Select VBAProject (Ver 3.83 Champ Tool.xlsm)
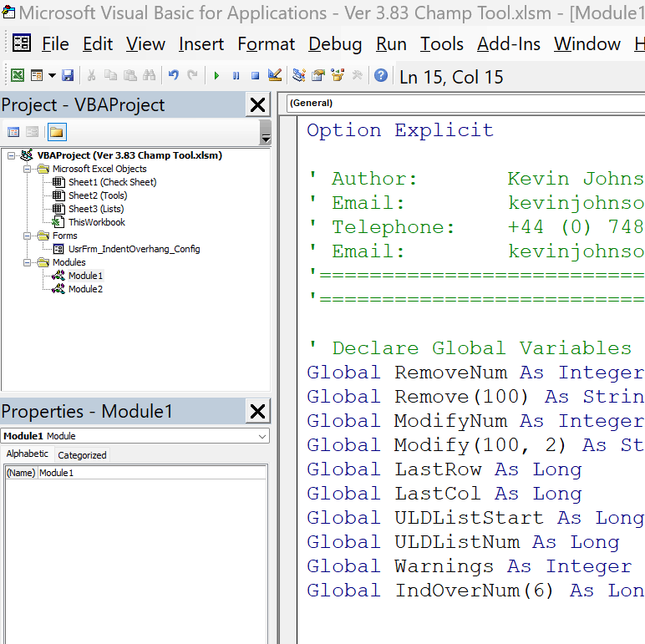Image resolution: width=645 pixels, height=644 pixels. [x=130, y=155]
